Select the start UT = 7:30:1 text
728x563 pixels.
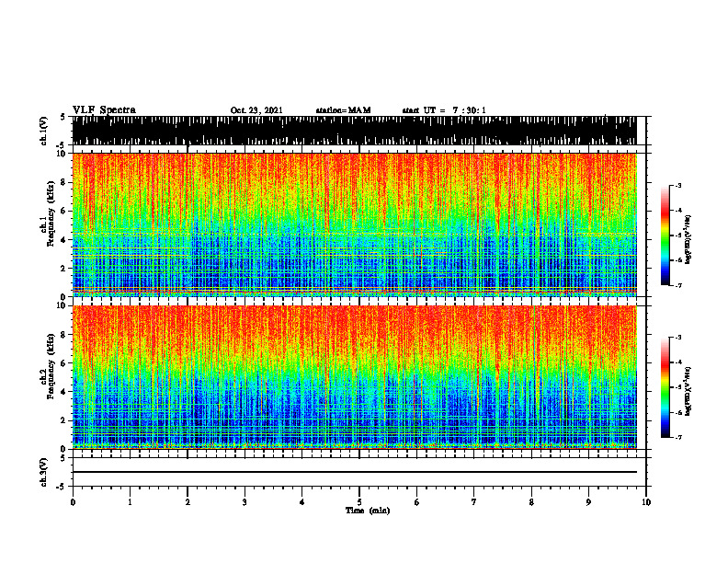pos(444,110)
